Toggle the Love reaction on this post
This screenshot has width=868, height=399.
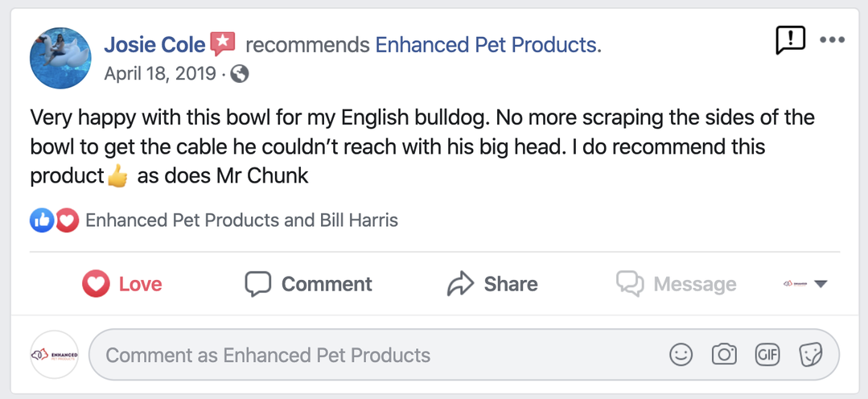122,284
